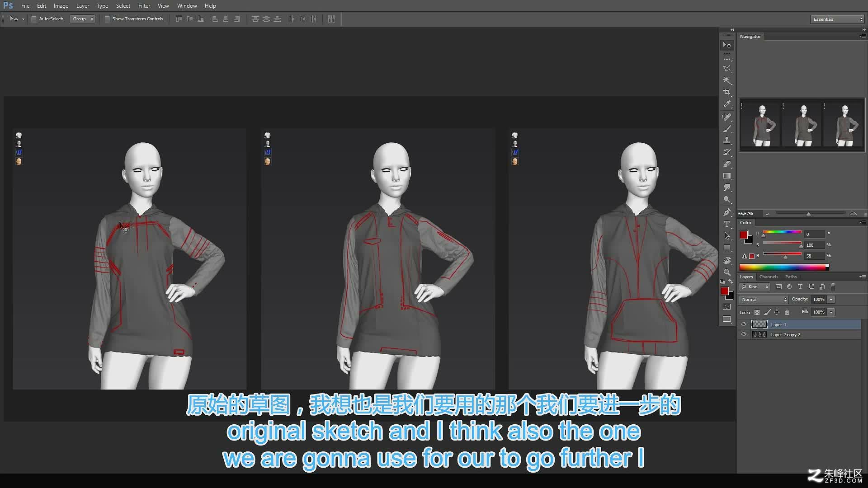The height and width of the screenshot is (488, 868).
Task: Open the Fill slider dropdown arrow
Action: click(831, 312)
